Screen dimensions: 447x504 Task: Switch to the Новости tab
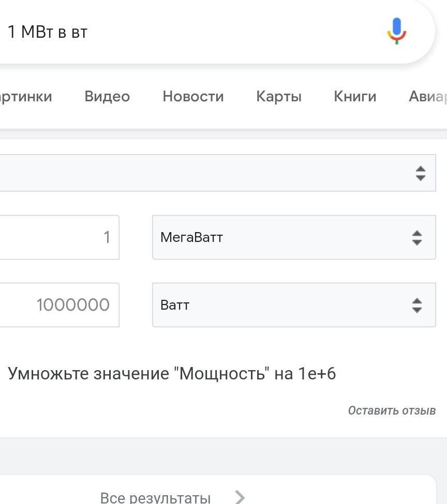click(193, 97)
